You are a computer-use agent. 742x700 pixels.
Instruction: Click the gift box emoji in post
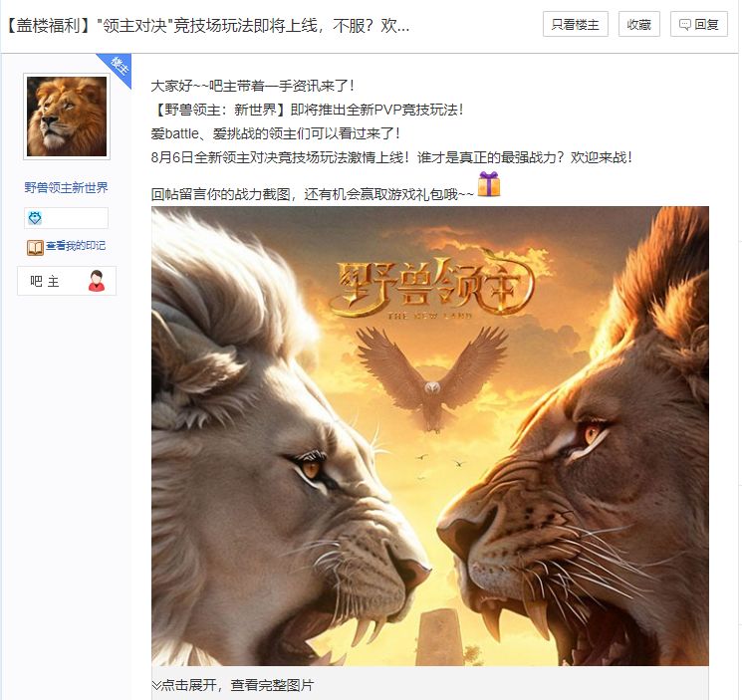489,183
